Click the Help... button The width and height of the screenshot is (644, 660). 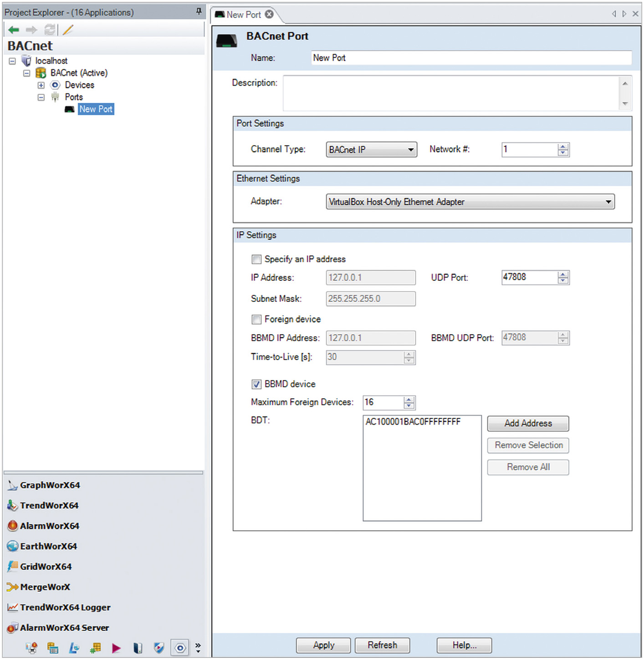click(x=464, y=645)
